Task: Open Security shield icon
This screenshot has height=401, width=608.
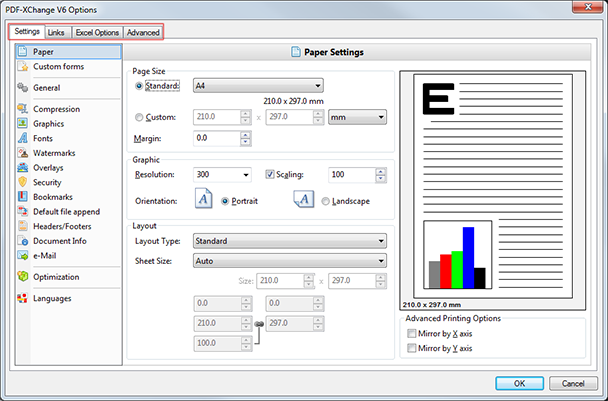Action: [23, 182]
